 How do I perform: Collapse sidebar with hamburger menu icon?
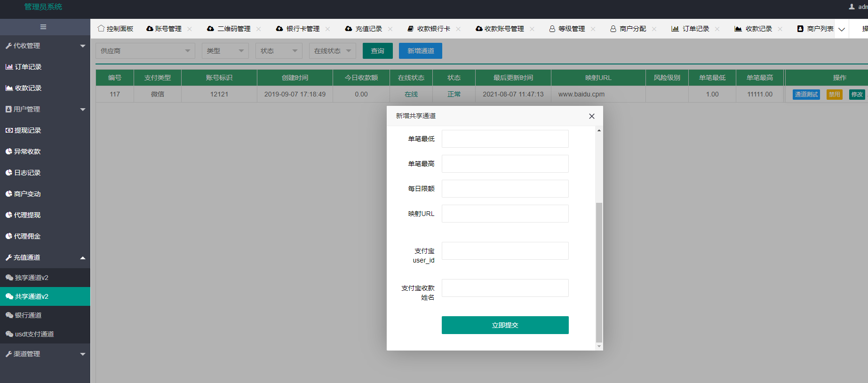click(43, 27)
